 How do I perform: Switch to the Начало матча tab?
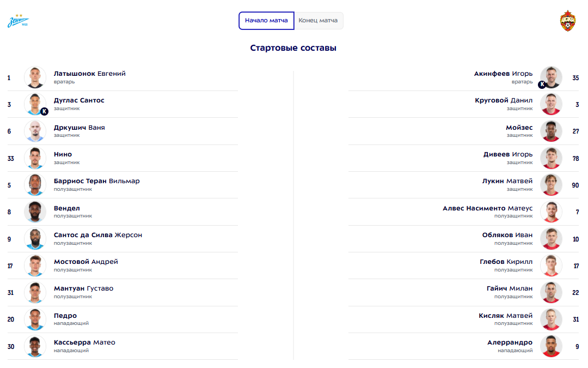click(x=266, y=21)
